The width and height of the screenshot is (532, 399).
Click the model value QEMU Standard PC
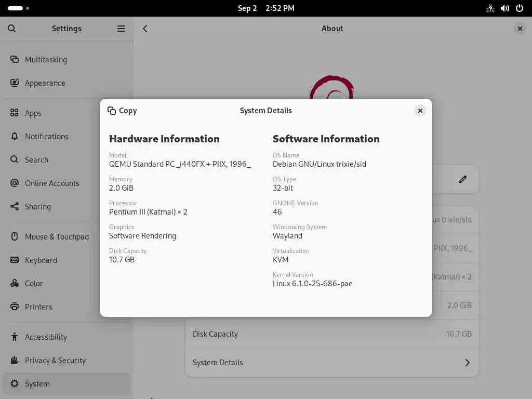pos(180,164)
